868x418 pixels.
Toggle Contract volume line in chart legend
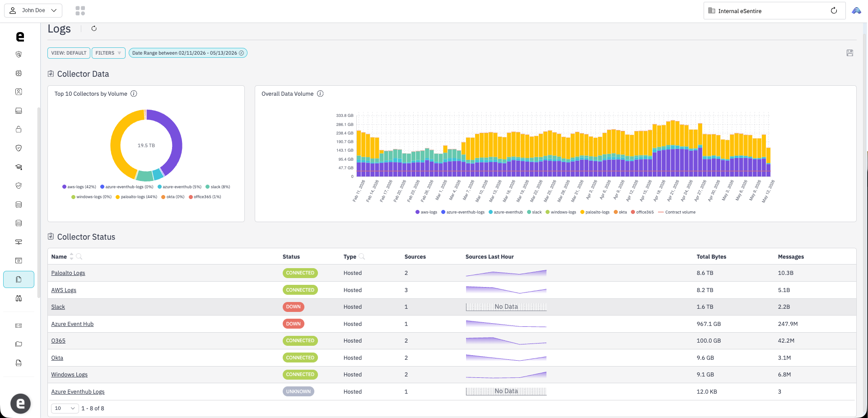pos(677,212)
